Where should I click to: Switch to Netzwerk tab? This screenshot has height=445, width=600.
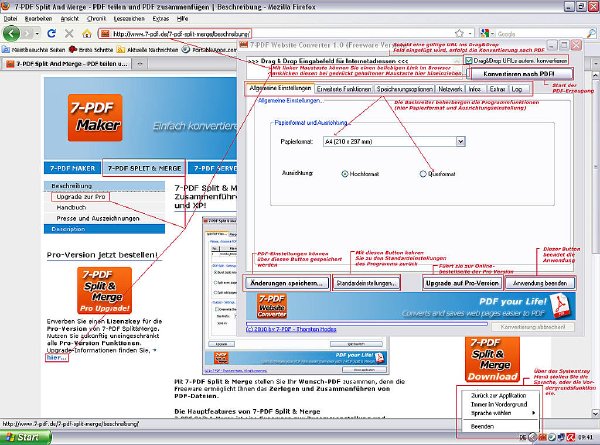(x=450, y=89)
